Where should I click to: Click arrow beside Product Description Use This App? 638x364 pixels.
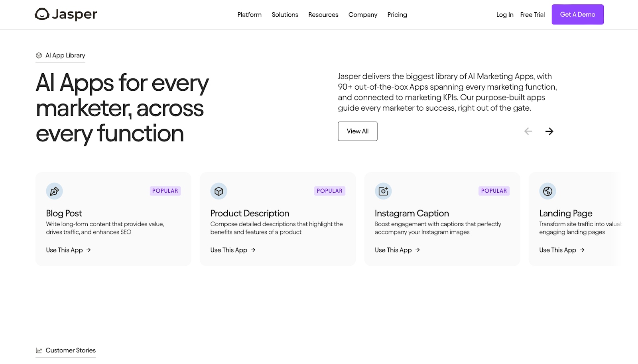click(x=253, y=250)
